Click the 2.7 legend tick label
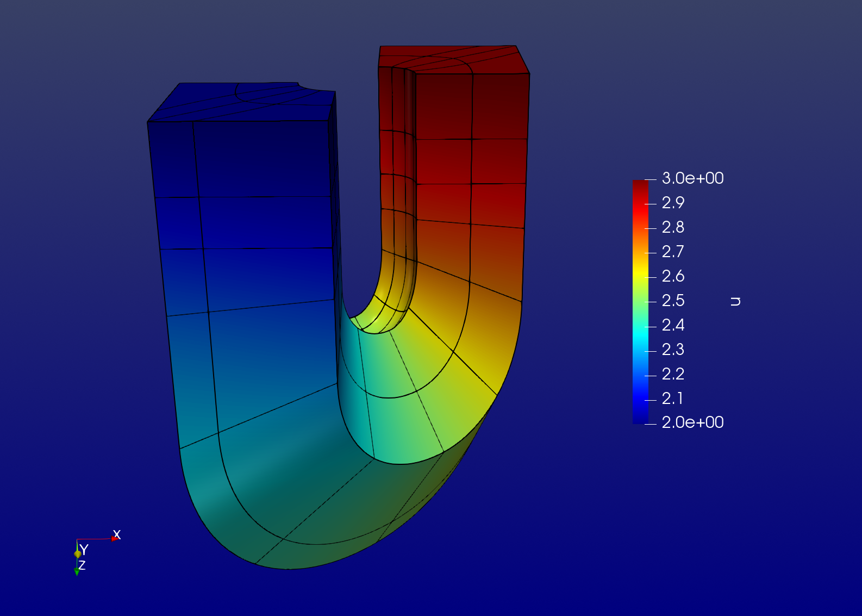The width and height of the screenshot is (862, 616). click(673, 252)
